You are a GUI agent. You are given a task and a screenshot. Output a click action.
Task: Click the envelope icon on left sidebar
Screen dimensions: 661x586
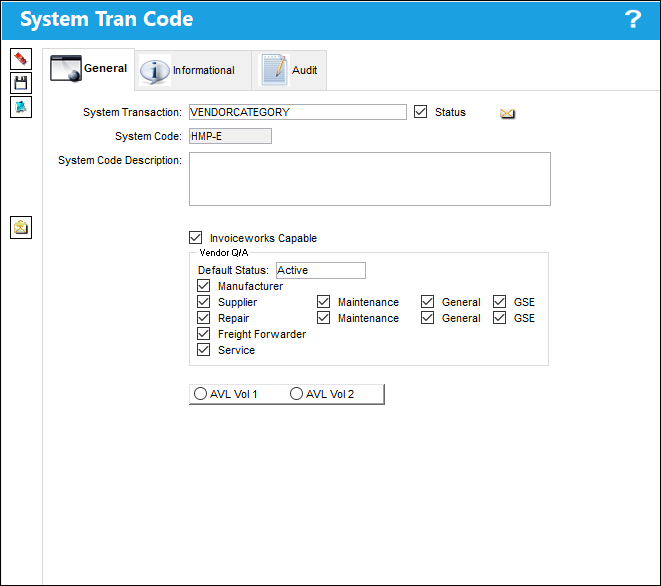pos(21,228)
